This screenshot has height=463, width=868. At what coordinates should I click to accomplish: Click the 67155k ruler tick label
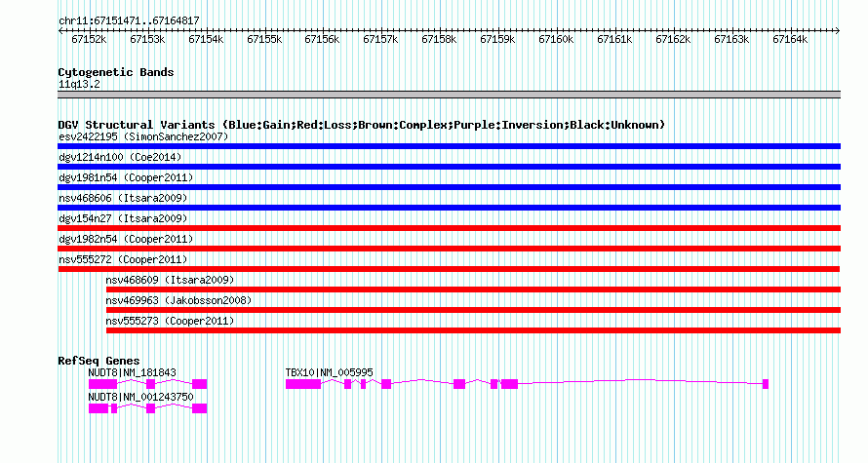point(264,39)
